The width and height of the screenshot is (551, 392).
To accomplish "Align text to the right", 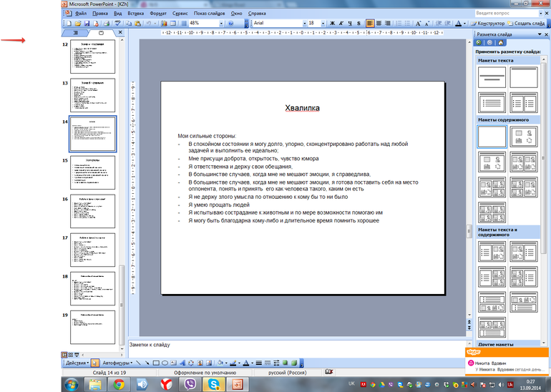I will coord(387,23).
